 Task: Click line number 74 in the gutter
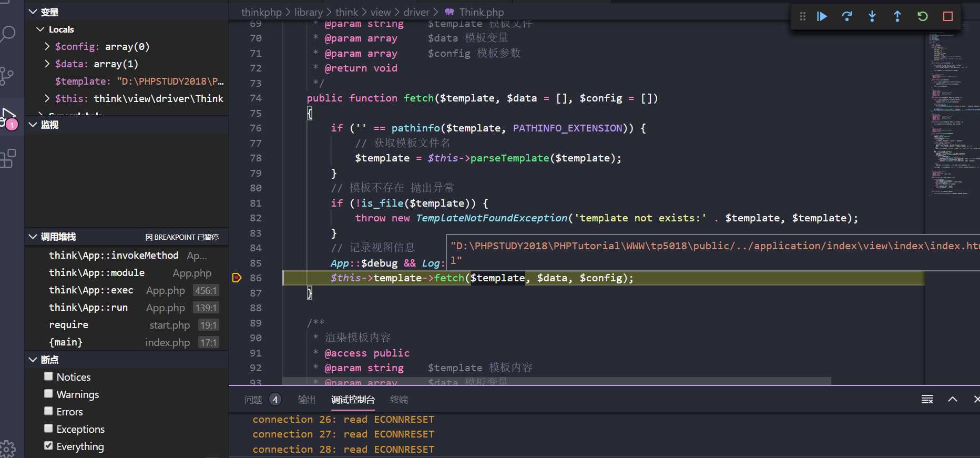click(x=256, y=98)
